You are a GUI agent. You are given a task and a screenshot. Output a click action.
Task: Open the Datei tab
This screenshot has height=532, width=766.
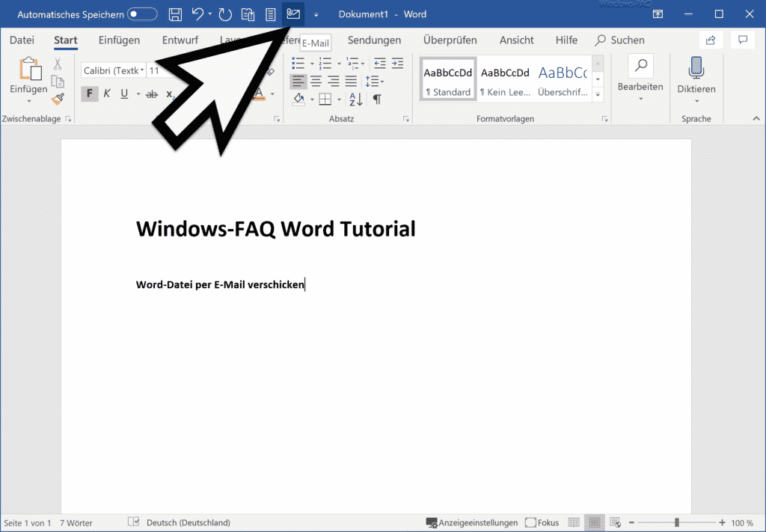(x=22, y=40)
